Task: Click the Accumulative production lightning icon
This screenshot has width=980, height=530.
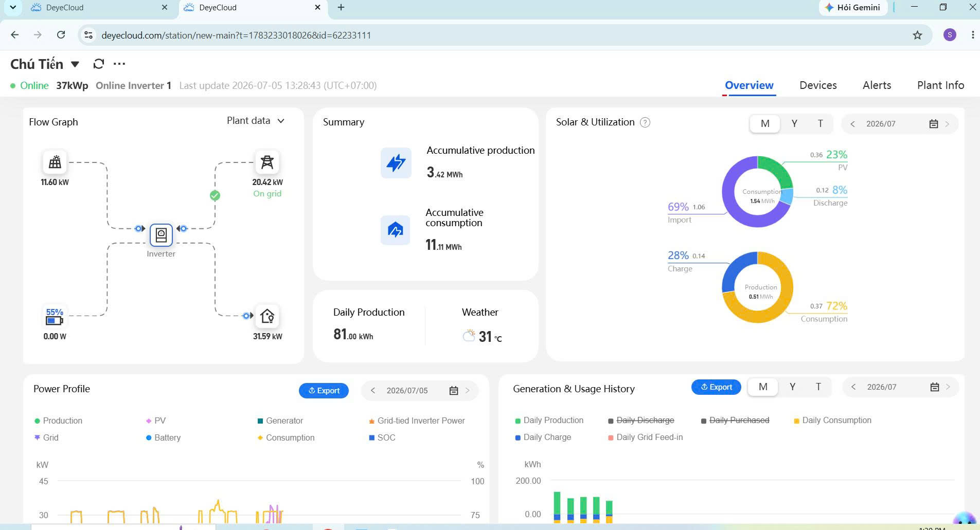Action: point(396,163)
